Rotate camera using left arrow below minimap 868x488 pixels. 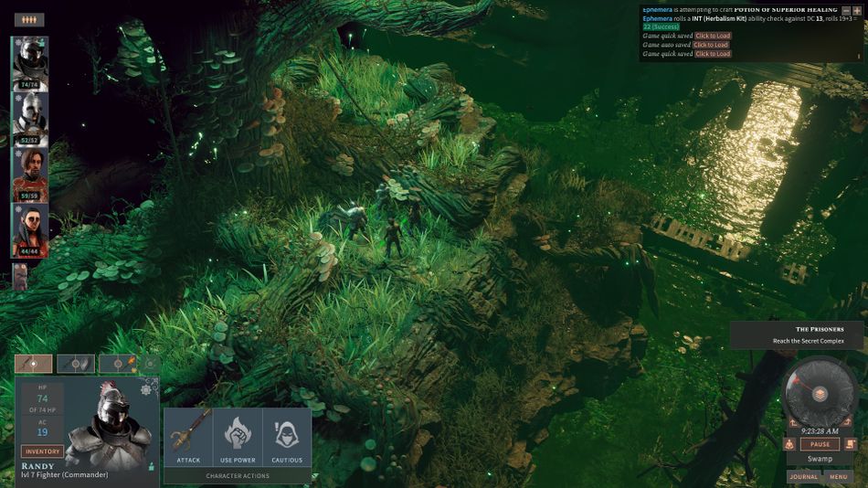point(793,423)
